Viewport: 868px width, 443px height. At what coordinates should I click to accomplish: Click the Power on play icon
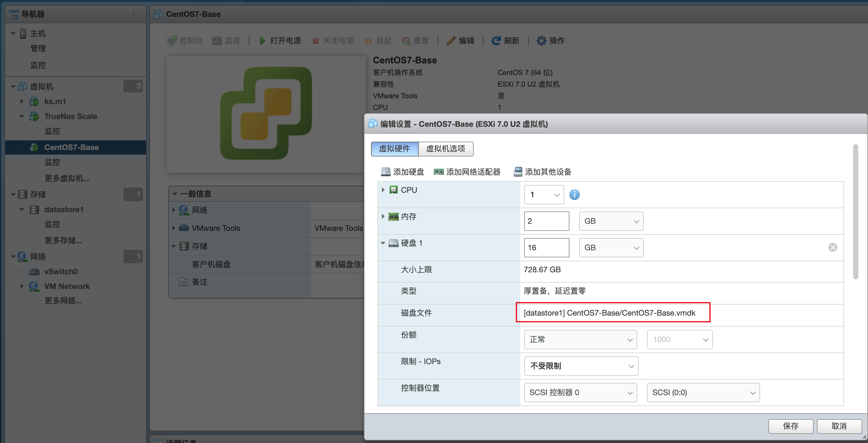[x=262, y=41]
